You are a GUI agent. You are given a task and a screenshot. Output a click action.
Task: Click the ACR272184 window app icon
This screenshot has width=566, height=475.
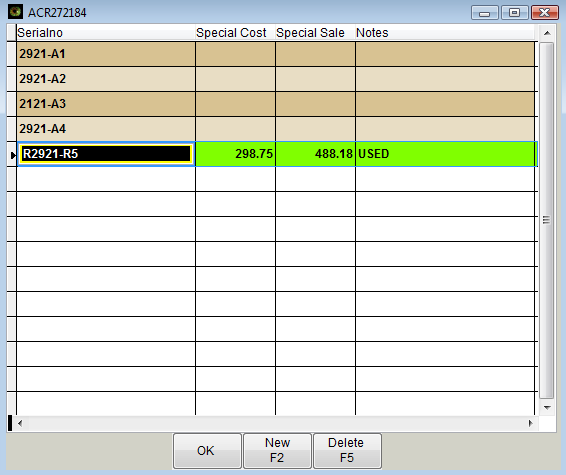click(x=15, y=12)
